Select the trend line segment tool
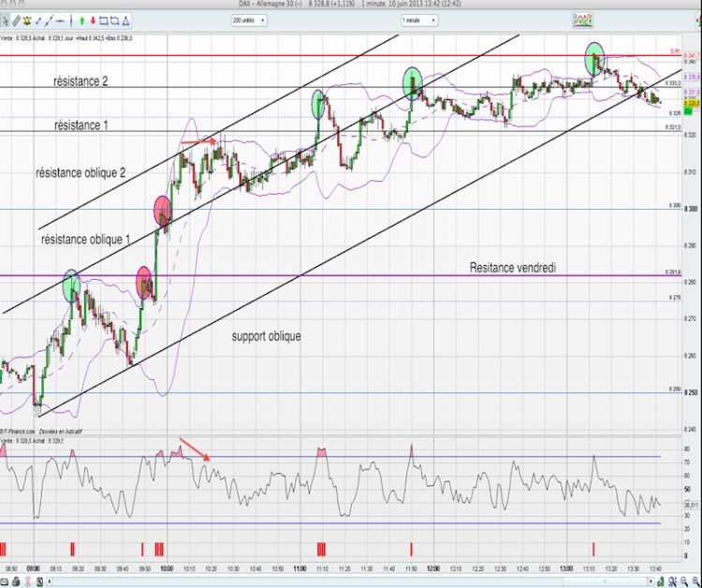 click(x=38, y=21)
